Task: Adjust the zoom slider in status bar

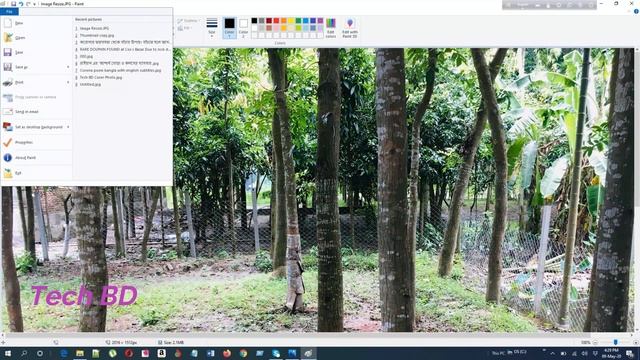Action: tap(615, 342)
